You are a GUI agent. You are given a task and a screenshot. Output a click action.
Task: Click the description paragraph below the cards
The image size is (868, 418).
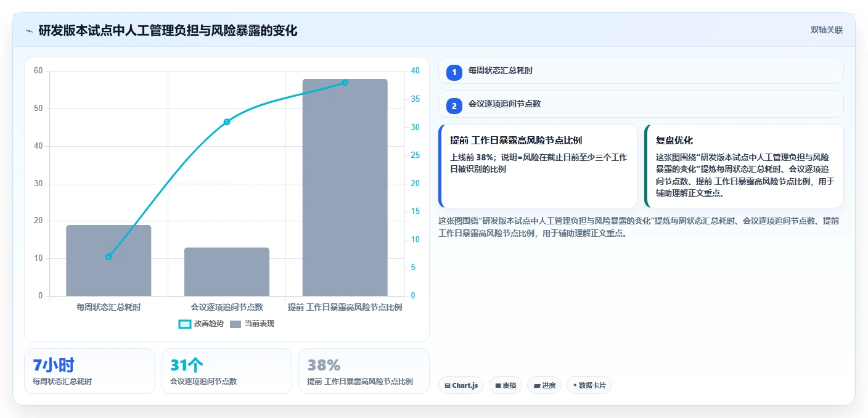coord(638,227)
